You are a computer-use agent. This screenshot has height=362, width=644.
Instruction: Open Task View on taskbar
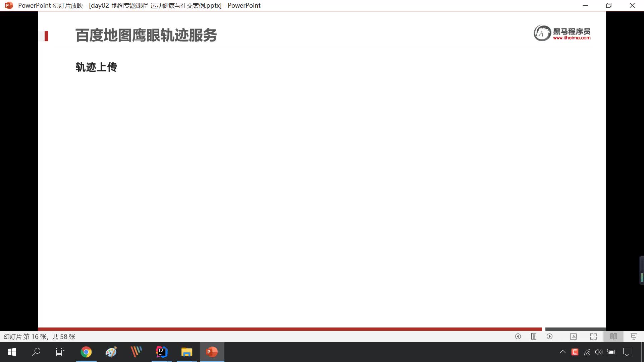pos(60,352)
